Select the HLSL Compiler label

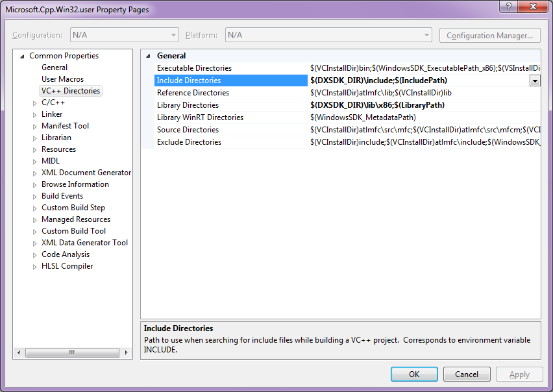67,266
